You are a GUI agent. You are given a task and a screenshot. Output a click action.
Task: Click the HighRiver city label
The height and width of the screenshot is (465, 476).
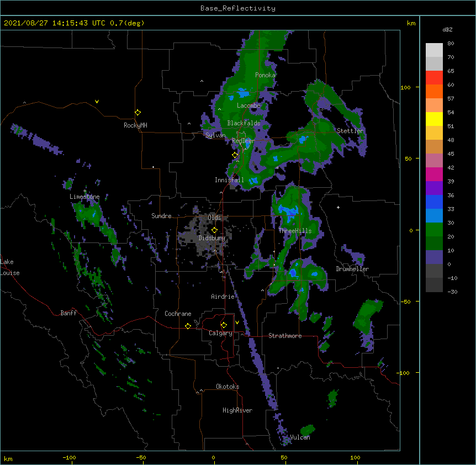pyautogui.click(x=237, y=410)
